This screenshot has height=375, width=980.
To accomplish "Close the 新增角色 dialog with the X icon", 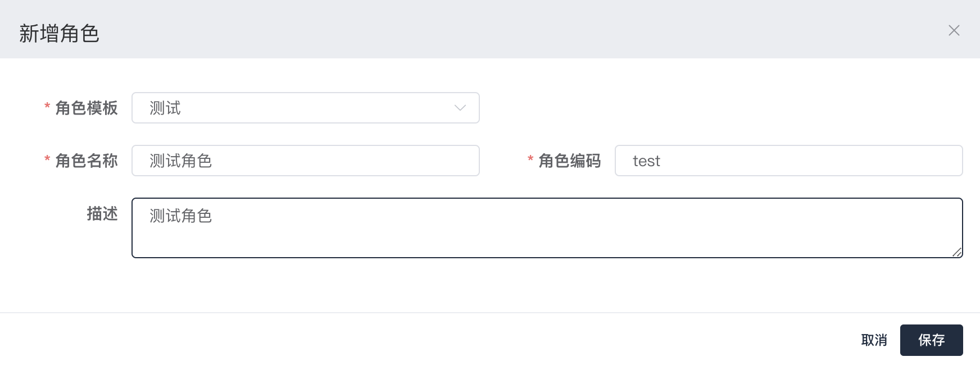I will point(954,30).
